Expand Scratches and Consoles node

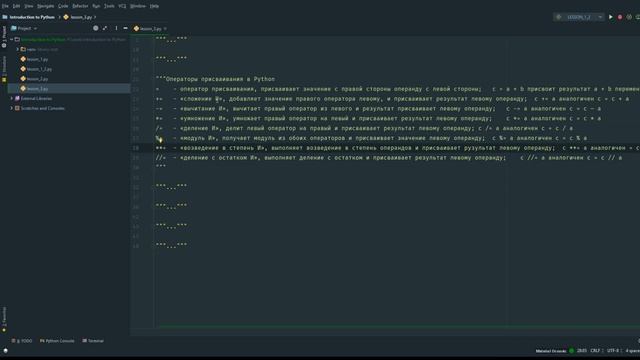point(11,108)
